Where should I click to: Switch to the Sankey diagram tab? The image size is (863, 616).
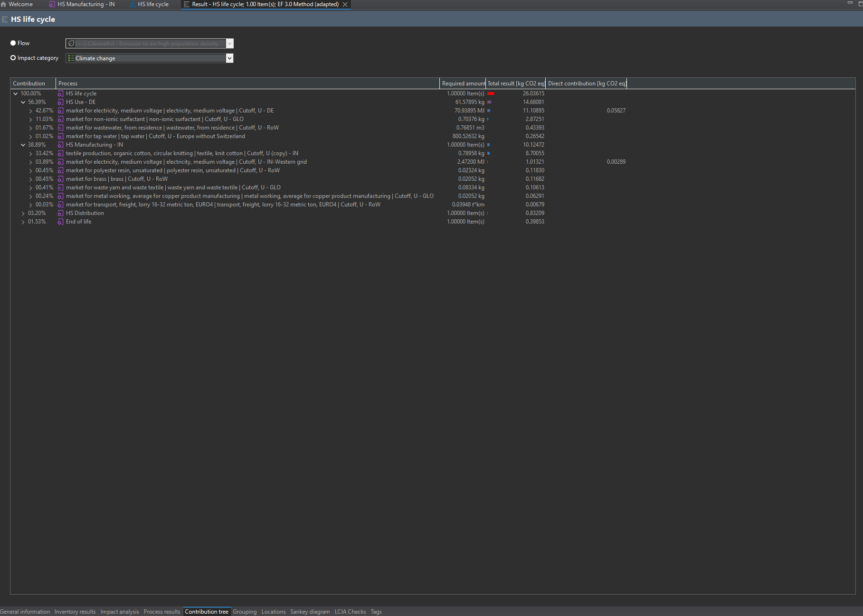coord(310,612)
